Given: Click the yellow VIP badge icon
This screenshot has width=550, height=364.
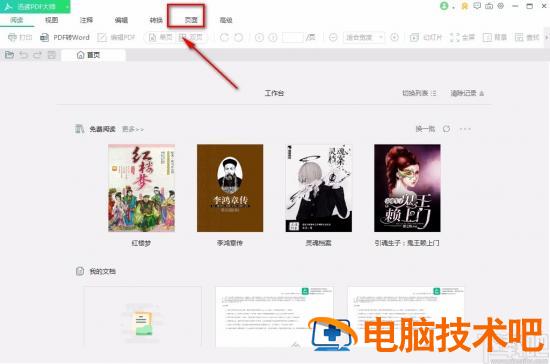Looking at the screenshot, I should click(465, 6).
